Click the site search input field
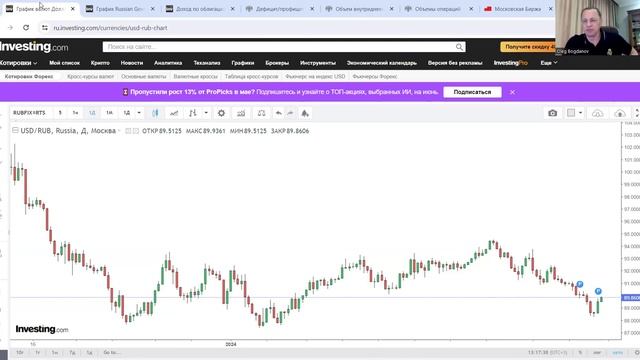The image size is (640, 360). click(x=279, y=47)
